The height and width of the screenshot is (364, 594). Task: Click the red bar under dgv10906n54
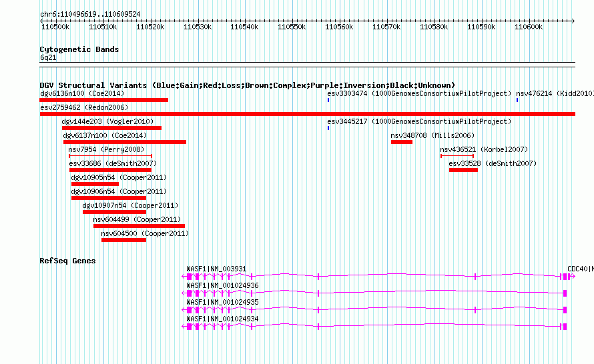point(109,198)
